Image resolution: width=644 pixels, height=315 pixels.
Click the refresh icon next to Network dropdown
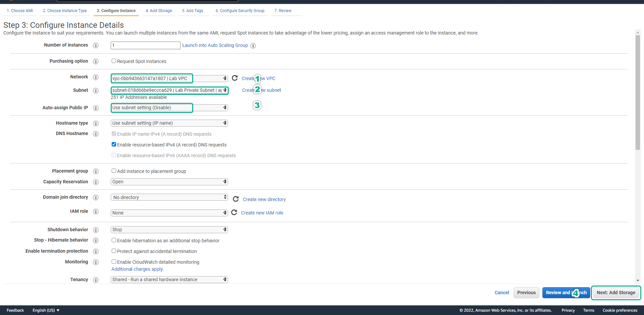235,78
